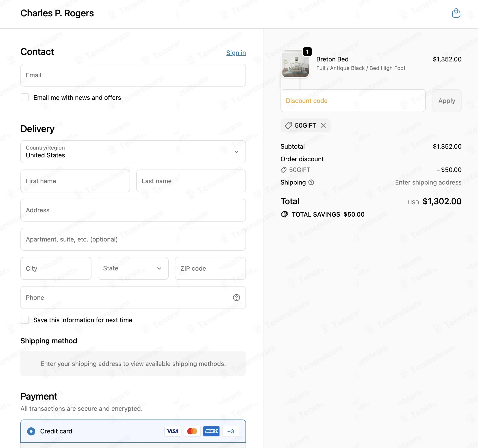The image size is (478, 448).
Task: Click the Shipping info question mark icon
Action: (x=311, y=182)
